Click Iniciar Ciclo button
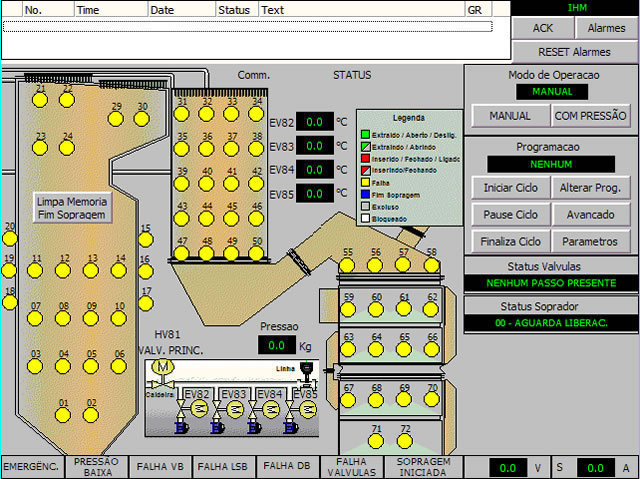Viewport: 640px width, 479px height. coord(510,188)
